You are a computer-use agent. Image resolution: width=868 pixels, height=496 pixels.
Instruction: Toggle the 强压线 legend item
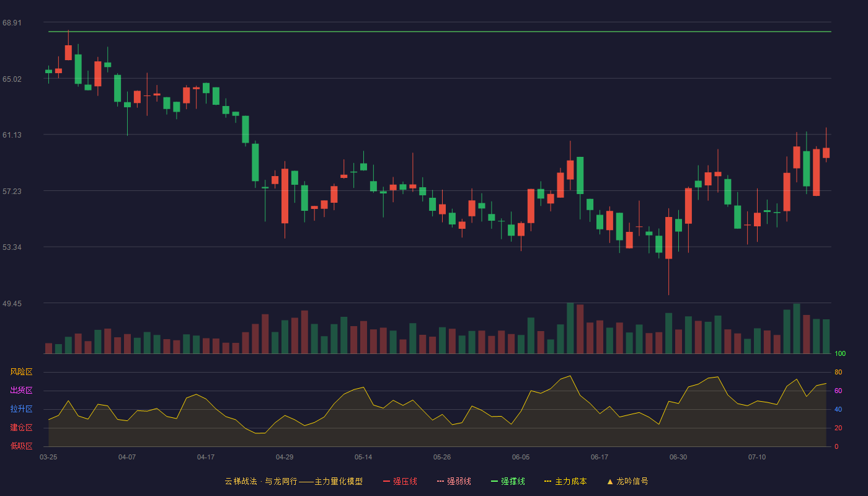pos(400,481)
